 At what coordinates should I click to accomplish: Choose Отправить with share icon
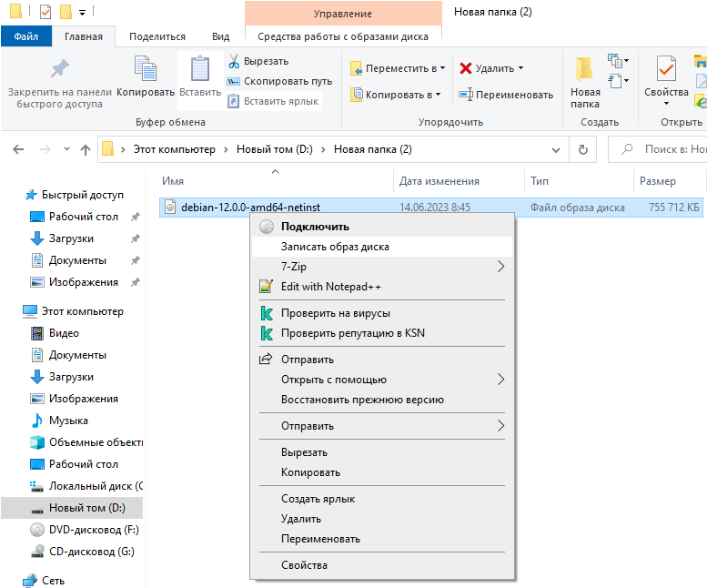pos(382,360)
